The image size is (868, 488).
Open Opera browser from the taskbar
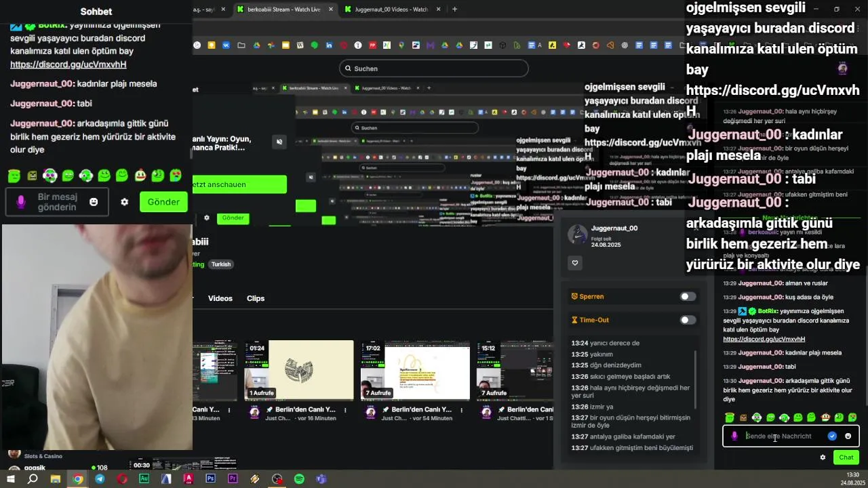(x=122, y=479)
